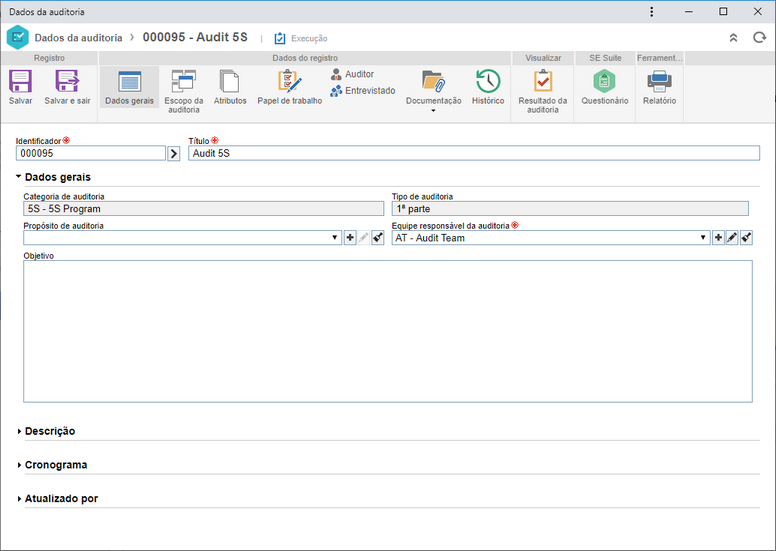This screenshot has width=776, height=551.
Task: Click the Título input field
Action: click(x=474, y=153)
